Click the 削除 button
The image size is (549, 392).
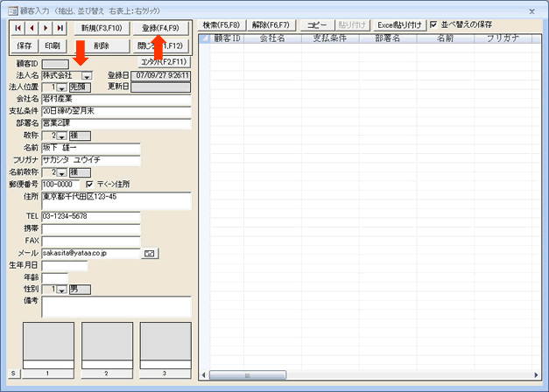pos(102,45)
